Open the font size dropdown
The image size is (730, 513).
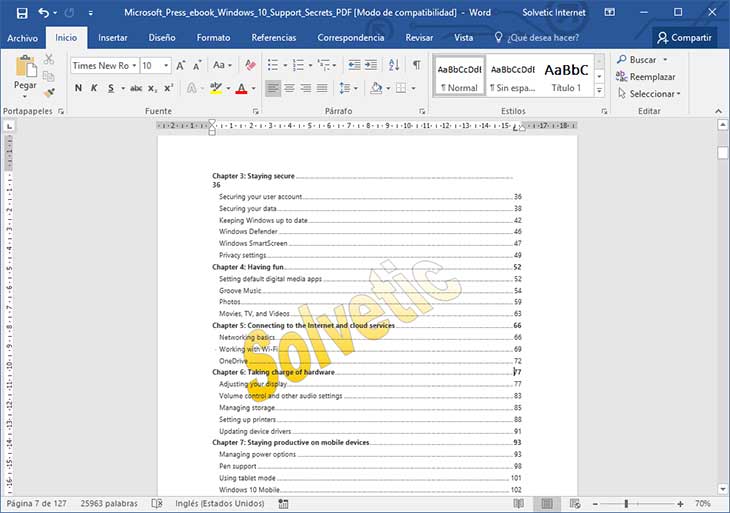(166, 66)
